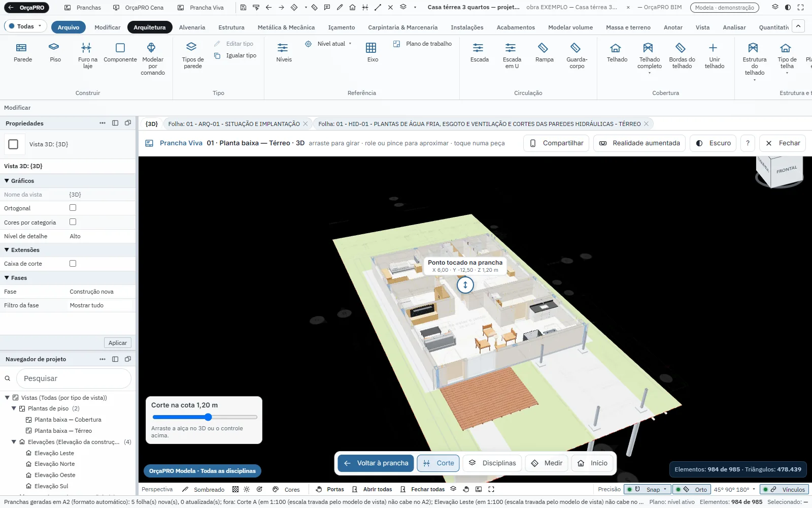This screenshot has height=508, width=812.
Task: Open the ARQ-01 Situação e Implantação sheet tab
Action: (234, 124)
